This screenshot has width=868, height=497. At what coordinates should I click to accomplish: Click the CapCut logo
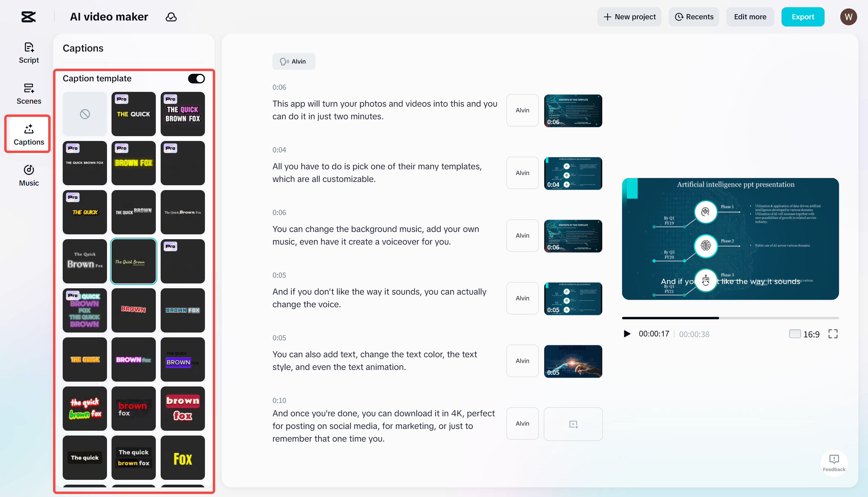click(x=28, y=16)
